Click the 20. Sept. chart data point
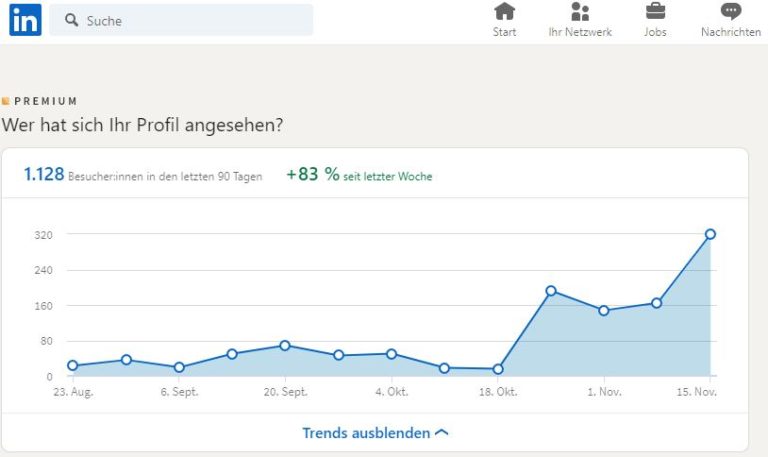The image size is (768, 457). coord(285,345)
